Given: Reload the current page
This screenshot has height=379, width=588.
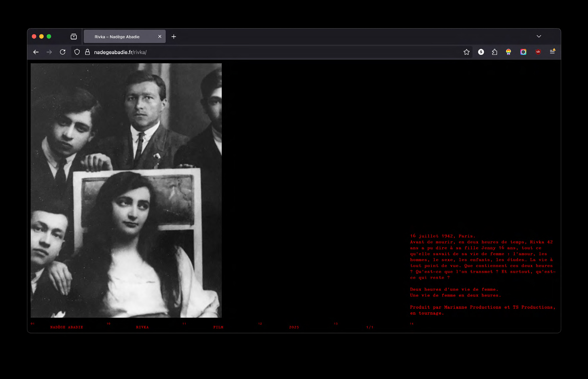Looking at the screenshot, I should tap(63, 52).
